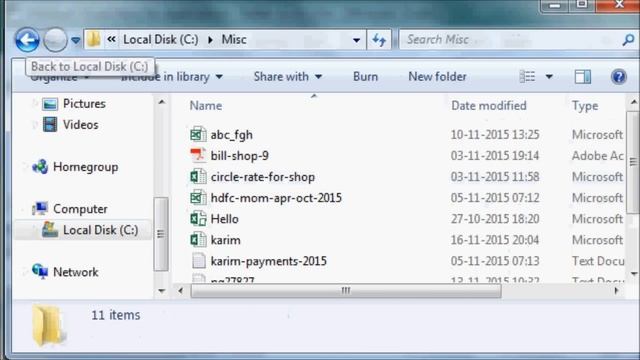The image size is (640, 360).
Task: Select the bill-shop-9 file name
Action: tap(240, 156)
